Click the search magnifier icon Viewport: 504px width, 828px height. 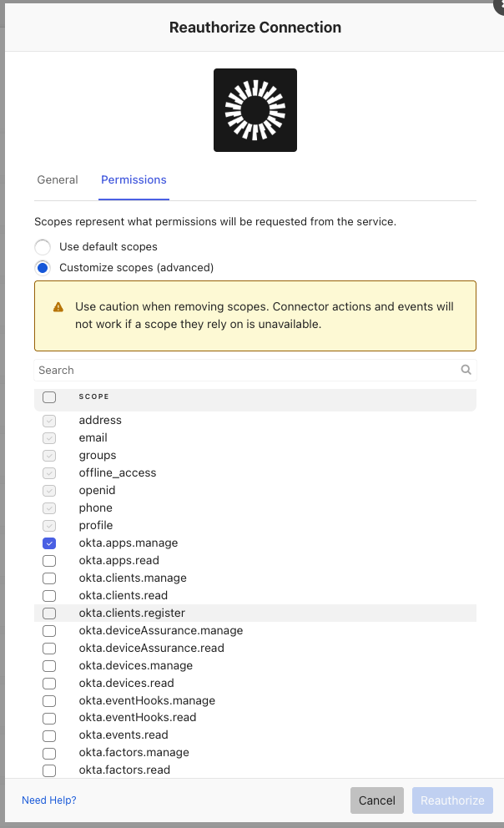466,370
